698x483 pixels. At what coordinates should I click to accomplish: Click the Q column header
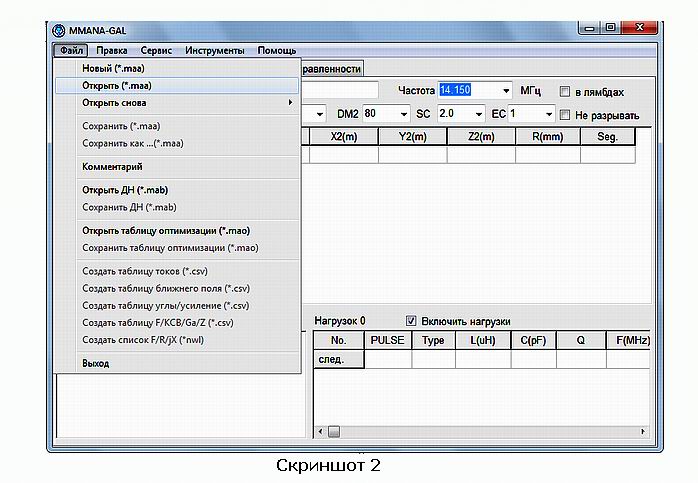[x=580, y=341]
